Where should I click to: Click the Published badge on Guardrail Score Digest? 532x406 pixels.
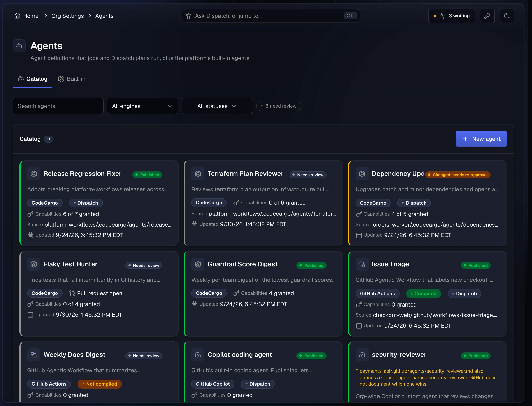point(311,265)
